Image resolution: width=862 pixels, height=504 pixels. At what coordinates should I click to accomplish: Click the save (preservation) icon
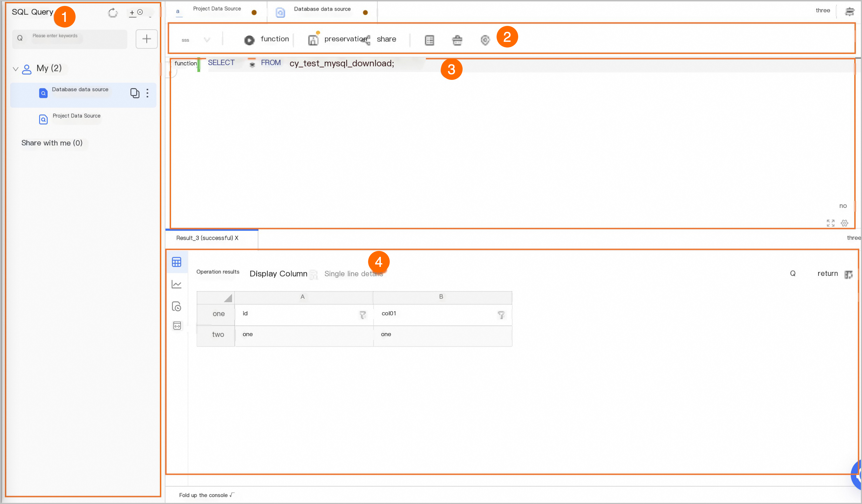tap(313, 40)
